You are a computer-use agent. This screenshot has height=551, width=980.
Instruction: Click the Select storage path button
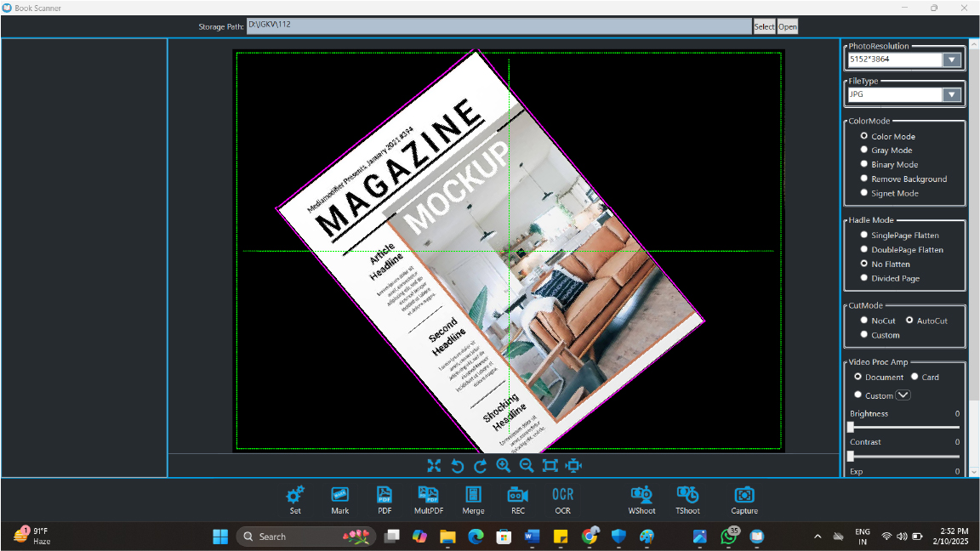pyautogui.click(x=764, y=26)
